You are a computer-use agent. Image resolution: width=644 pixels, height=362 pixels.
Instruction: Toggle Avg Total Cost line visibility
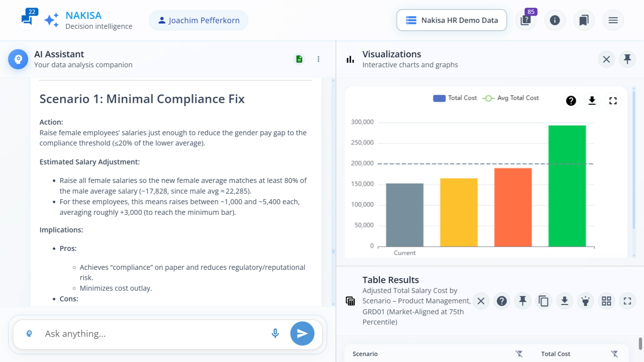pyautogui.click(x=511, y=98)
